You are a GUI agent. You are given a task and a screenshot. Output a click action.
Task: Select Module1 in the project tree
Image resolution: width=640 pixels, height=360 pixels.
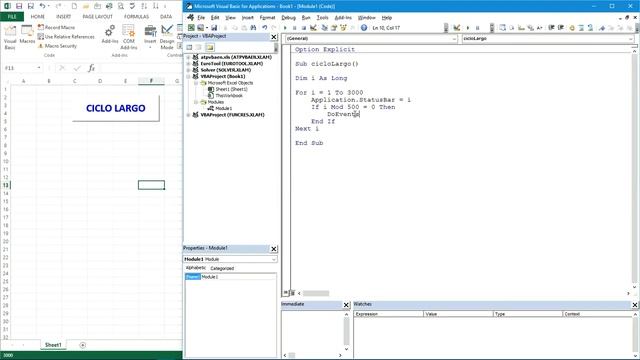[x=224, y=109]
